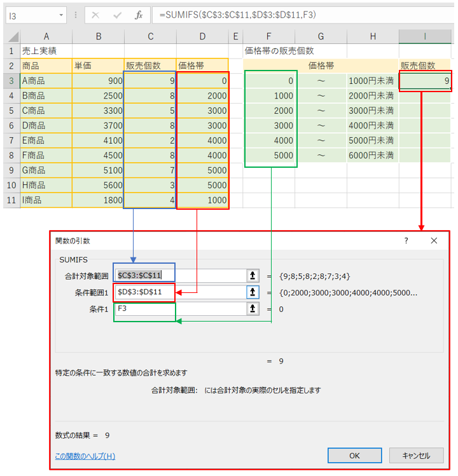Screen dimensions: 458x476
Task: Click range selector icon for 条件範囲1
Action: coord(253,292)
